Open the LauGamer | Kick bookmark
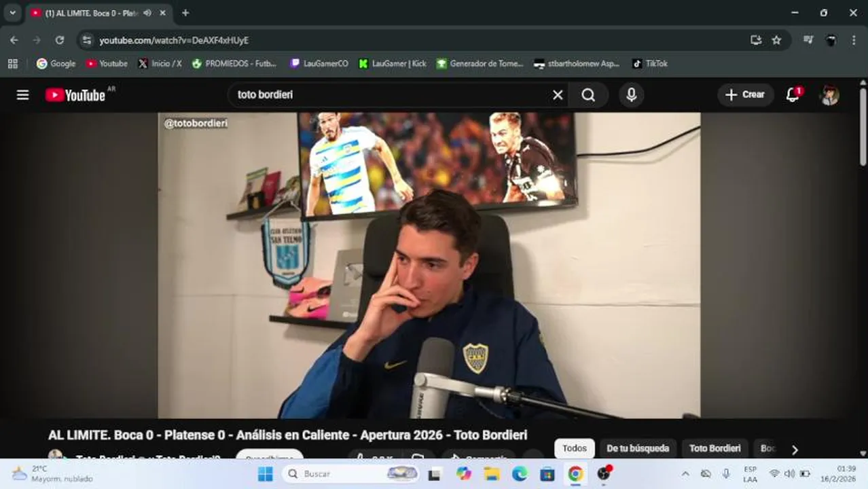This screenshot has height=489, width=868. 393,63
